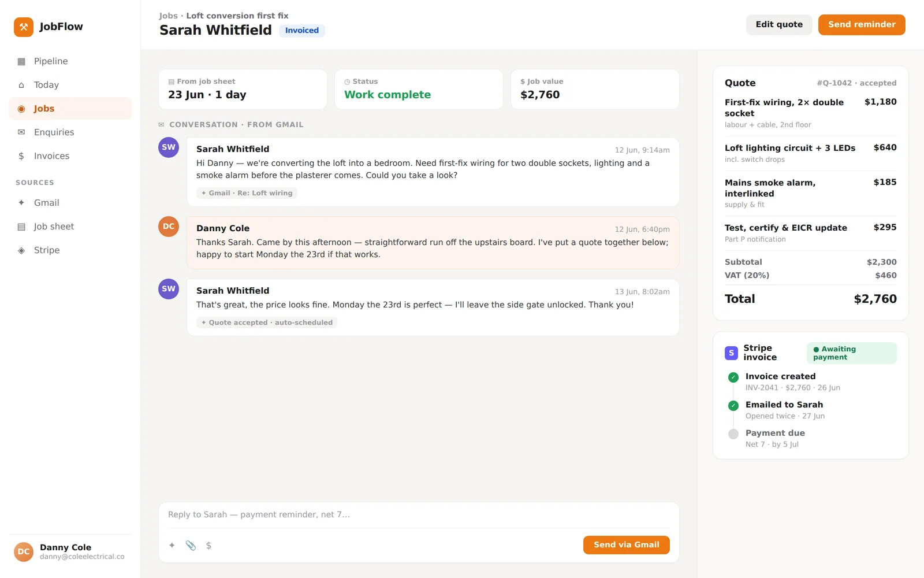Screen dimensions: 924x578
Task: Click the Invoiced status badge
Action: [x=302, y=31]
